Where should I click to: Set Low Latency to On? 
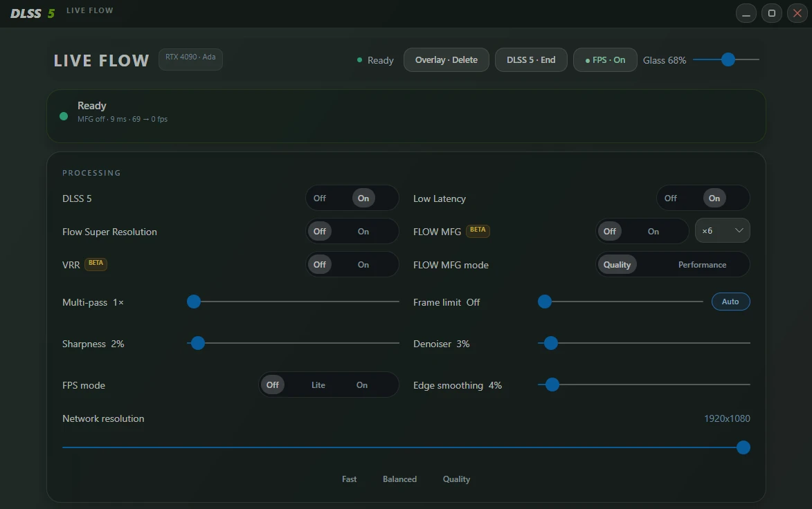pos(714,198)
